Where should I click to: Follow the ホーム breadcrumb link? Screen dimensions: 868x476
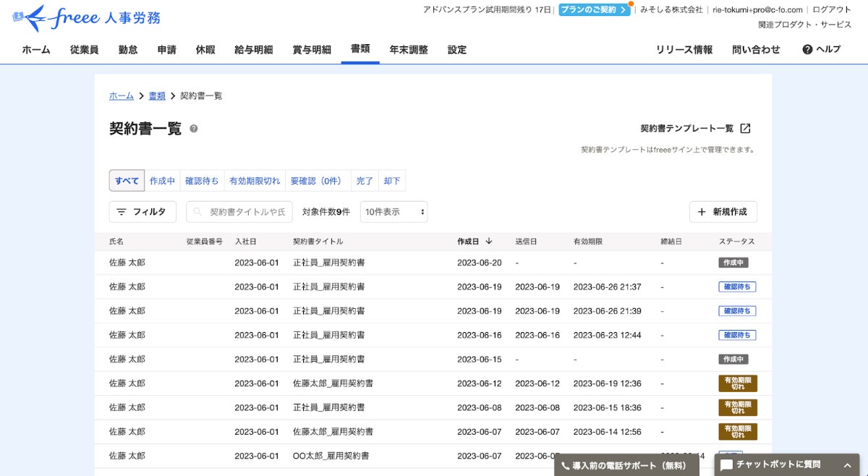coord(121,95)
